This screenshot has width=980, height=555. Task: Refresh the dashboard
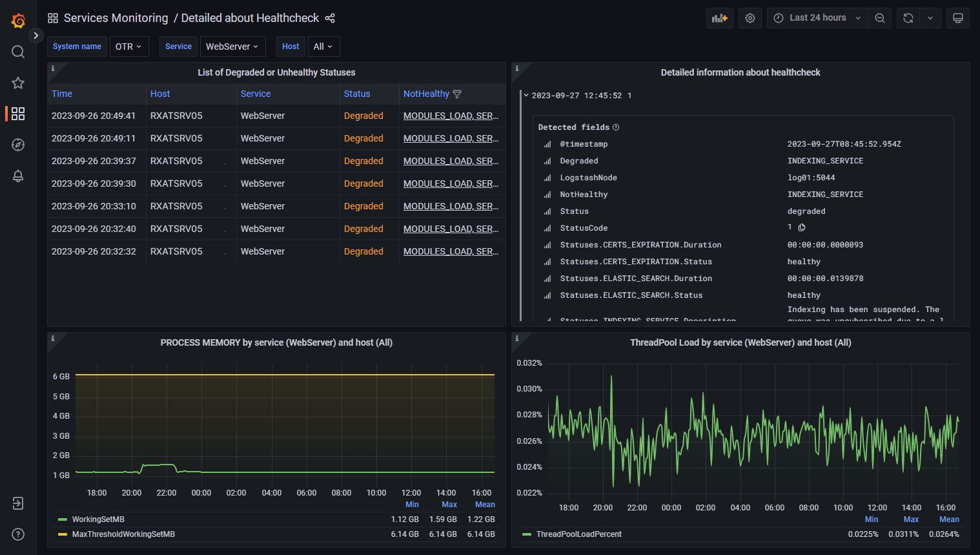pos(908,18)
